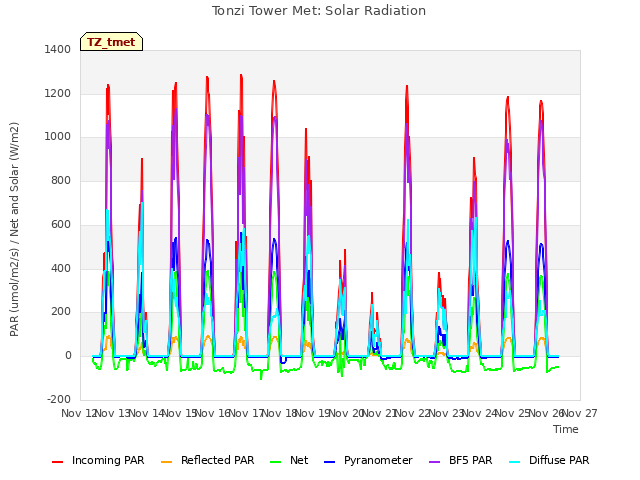Select the 'Pyranometer' legend label
This screenshot has width=640, height=480.
pyautogui.click(x=378, y=460)
